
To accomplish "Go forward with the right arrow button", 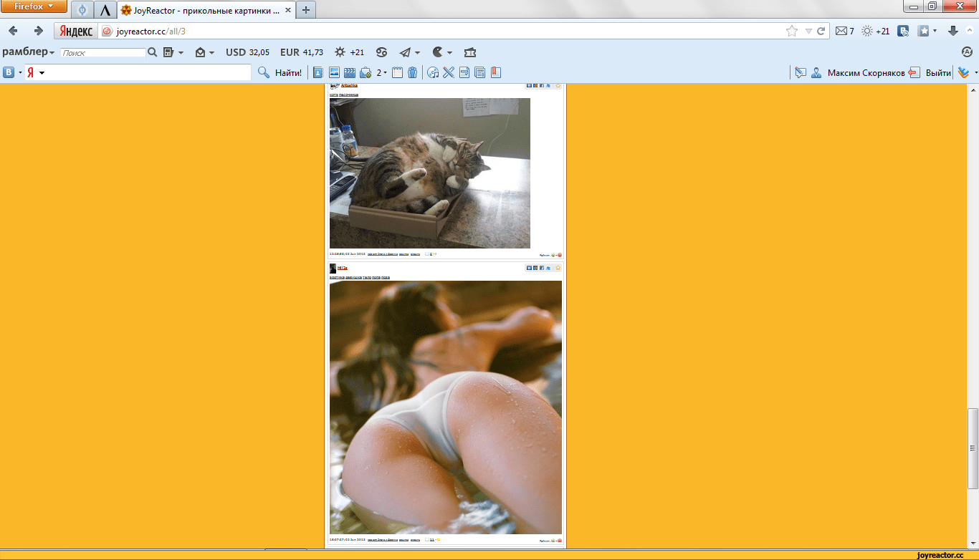I will click(x=39, y=31).
